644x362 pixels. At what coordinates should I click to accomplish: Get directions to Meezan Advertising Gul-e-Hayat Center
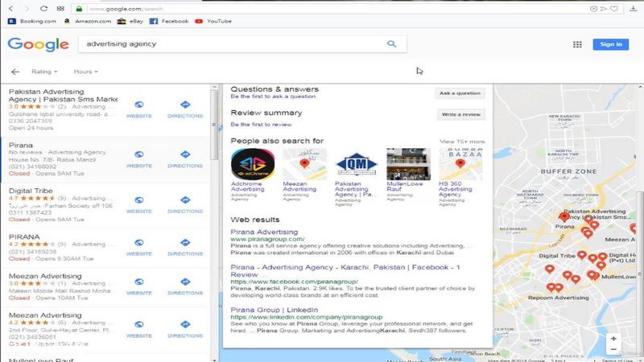coord(185,329)
